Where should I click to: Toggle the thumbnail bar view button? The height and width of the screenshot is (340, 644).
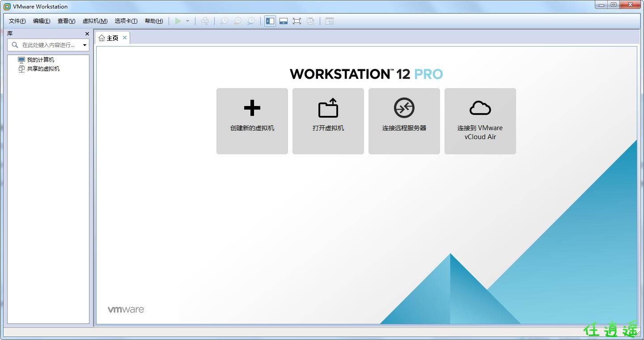coord(283,21)
